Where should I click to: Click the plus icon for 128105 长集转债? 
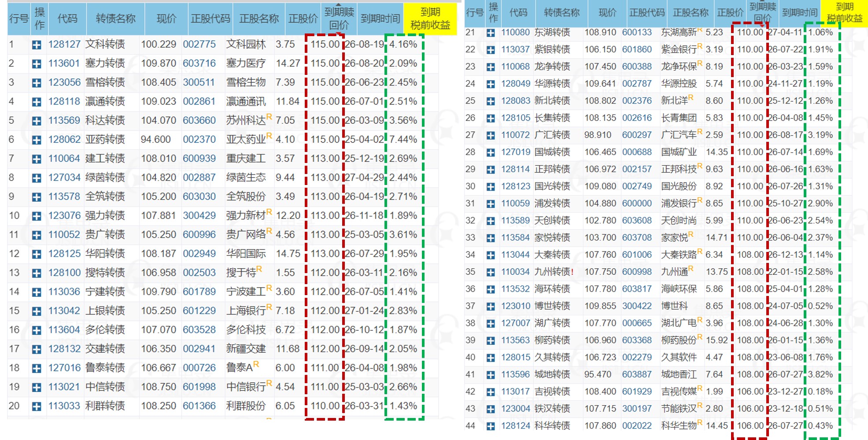click(x=491, y=118)
